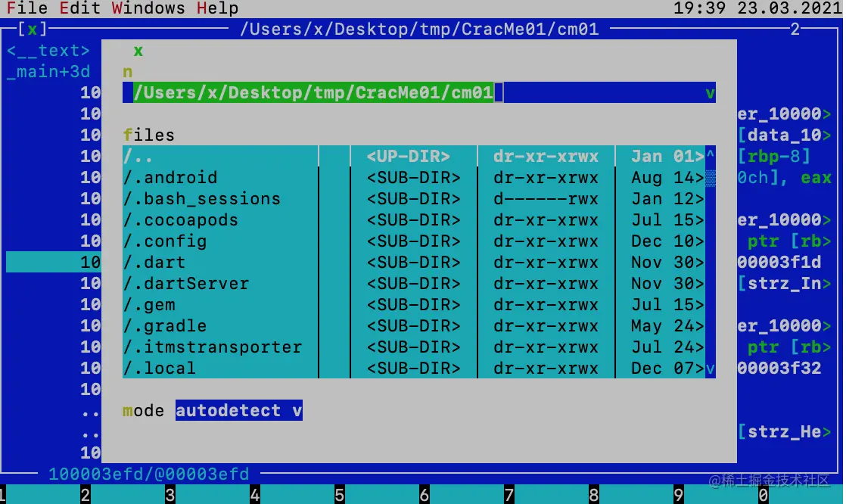Click the clock 19:39 23.03.2021

point(757,8)
